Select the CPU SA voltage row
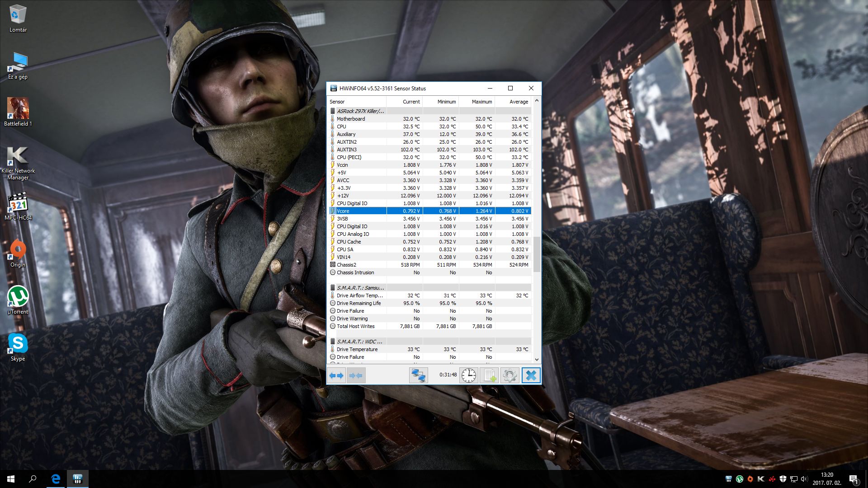 tap(429, 249)
